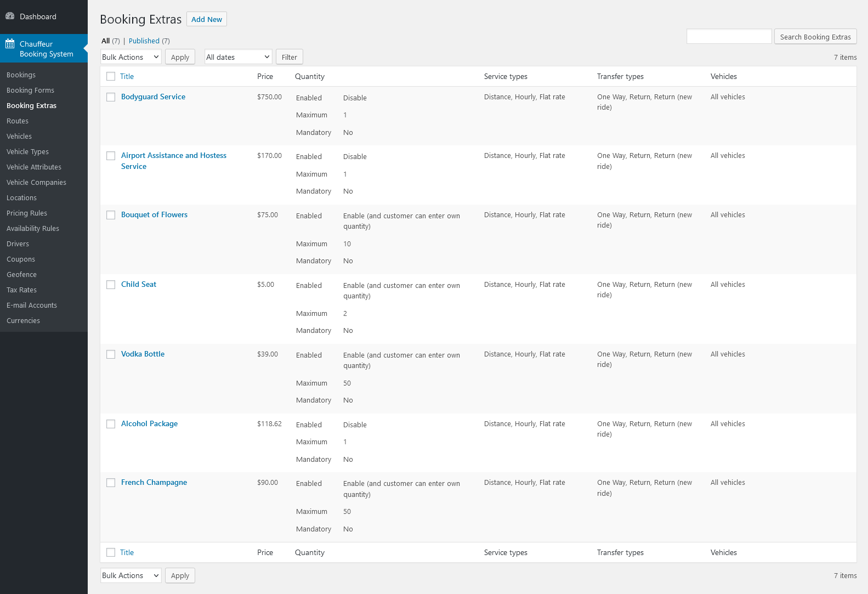Toggle the select-all checkbox in header
This screenshot has width=868, height=594.
point(111,77)
